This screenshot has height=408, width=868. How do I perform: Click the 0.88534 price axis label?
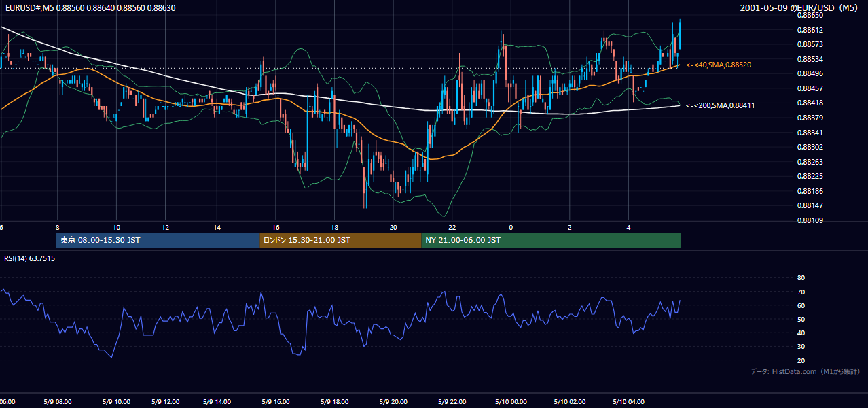810,59
